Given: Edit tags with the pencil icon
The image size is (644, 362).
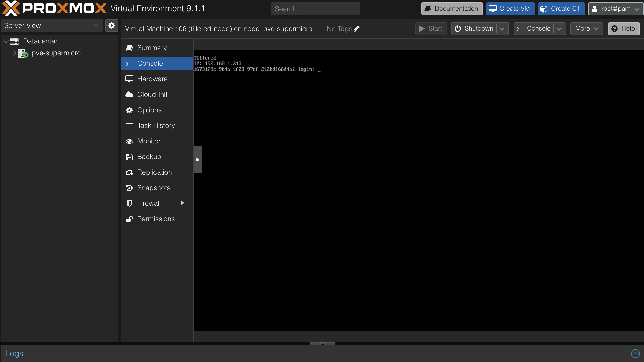Looking at the screenshot, I should [357, 29].
